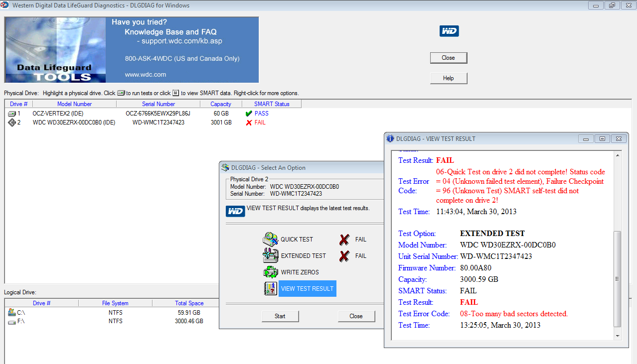Viewport: 637px width, 364px height.
Task: Click the main window title bar app icon
Action: [5, 5]
